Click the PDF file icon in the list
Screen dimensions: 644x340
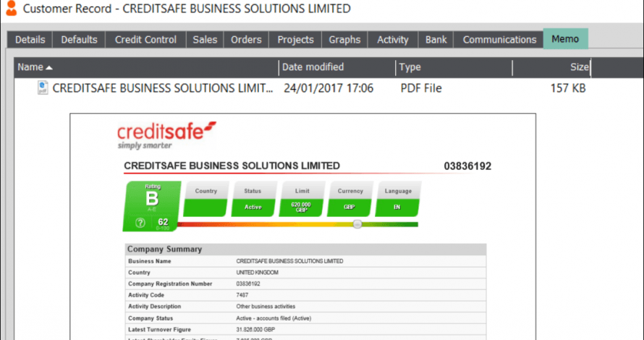tap(42, 88)
